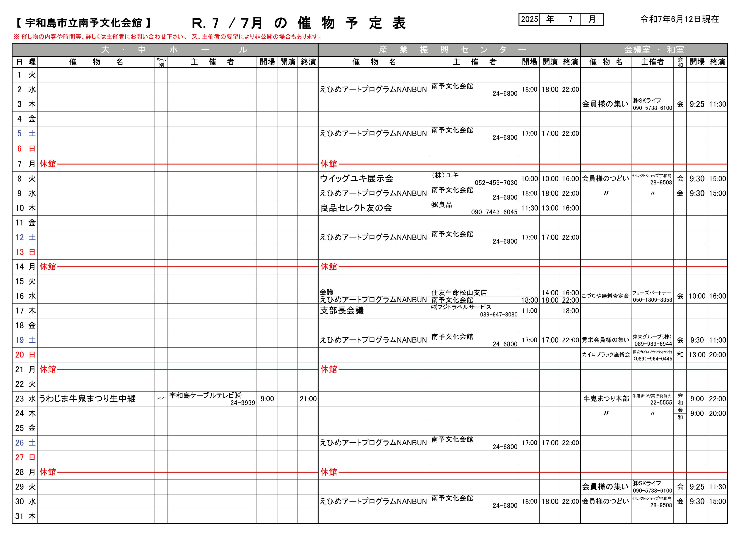Click the 住友生命松山支店 organizer cell
The image size is (756, 535).
pyautogui.click(x=474, y=293)
